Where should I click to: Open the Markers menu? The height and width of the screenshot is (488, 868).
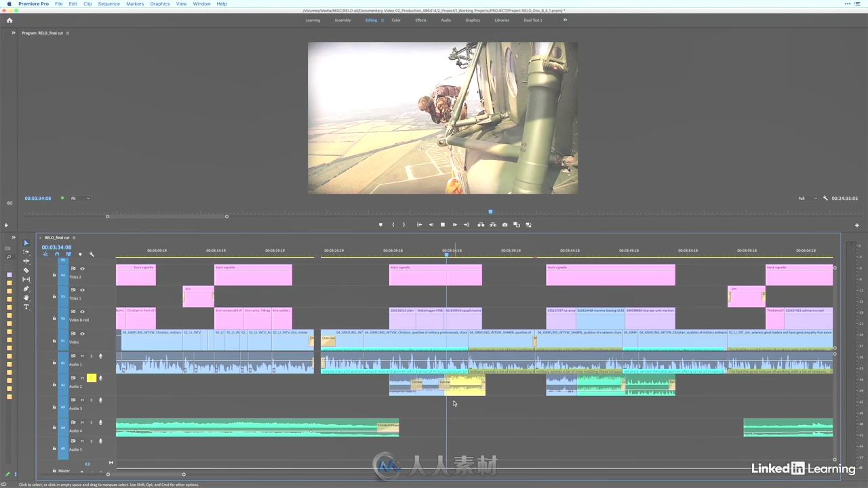coord(135,4)
